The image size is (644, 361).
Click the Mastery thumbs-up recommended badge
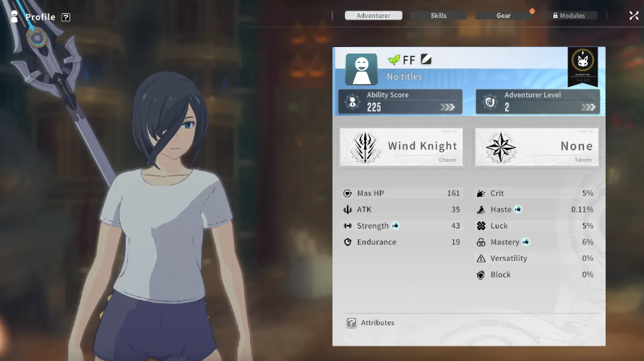pos(526,242)
